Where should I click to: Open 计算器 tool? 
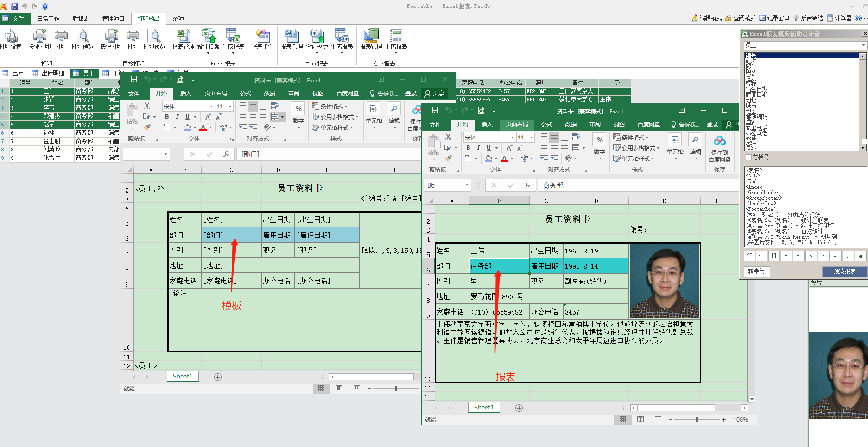pyautogui.click(x=839, y=18)
